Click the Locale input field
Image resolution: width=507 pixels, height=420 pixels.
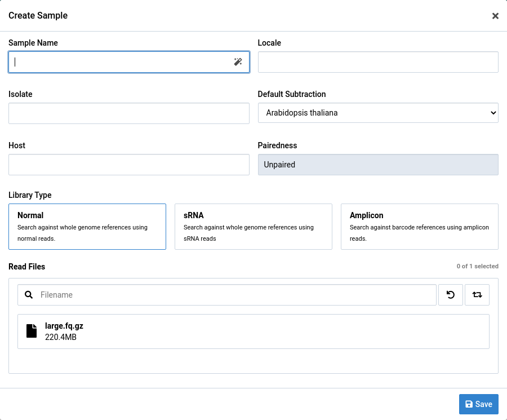(x=378, y=62)
